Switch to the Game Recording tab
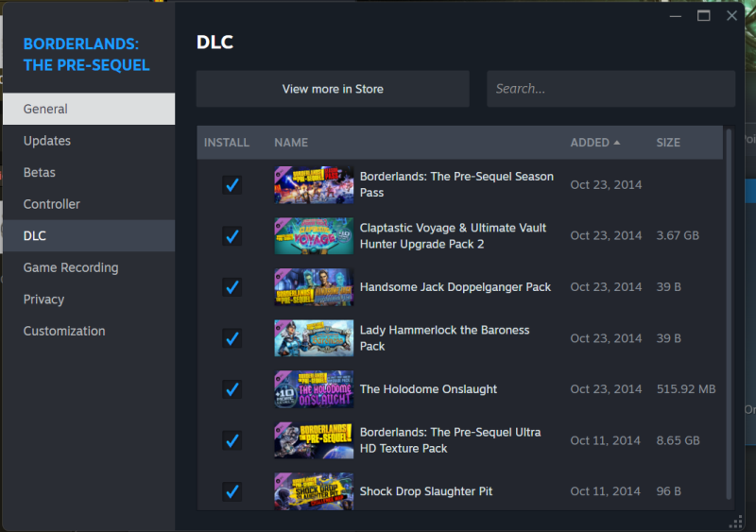Viewport: 756px width, 532px height. [71, 267]
